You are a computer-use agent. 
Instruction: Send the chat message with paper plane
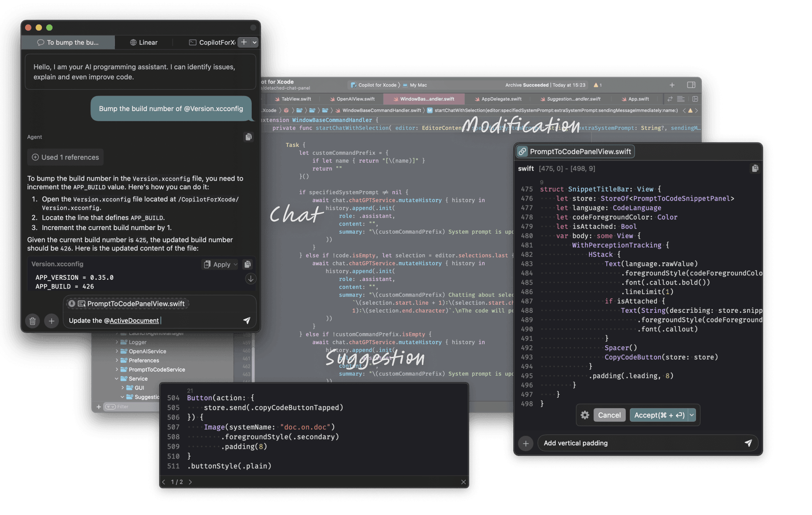pyautogui.click(x=247, y=320)
